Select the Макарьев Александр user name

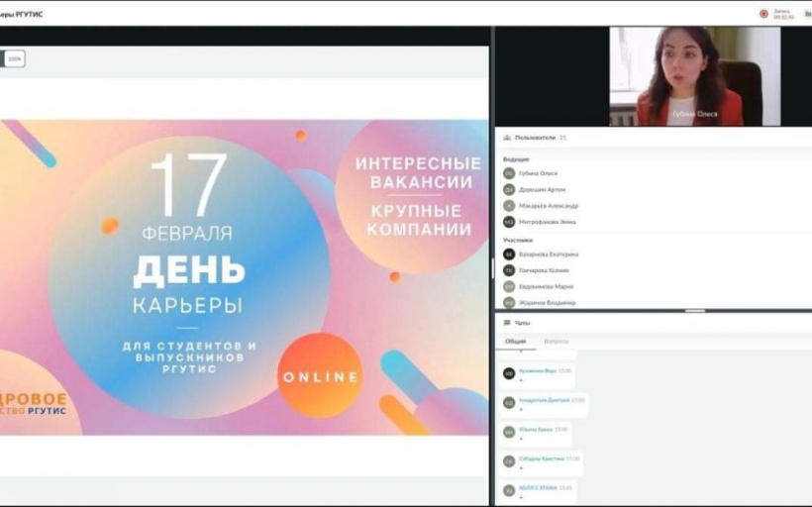[549, 206]
